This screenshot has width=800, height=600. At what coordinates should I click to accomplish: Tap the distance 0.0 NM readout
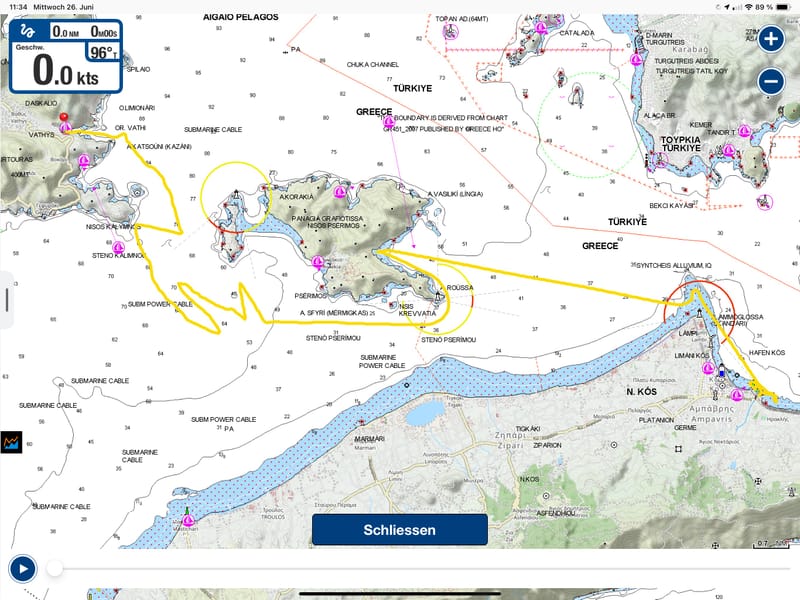(67, 33)
